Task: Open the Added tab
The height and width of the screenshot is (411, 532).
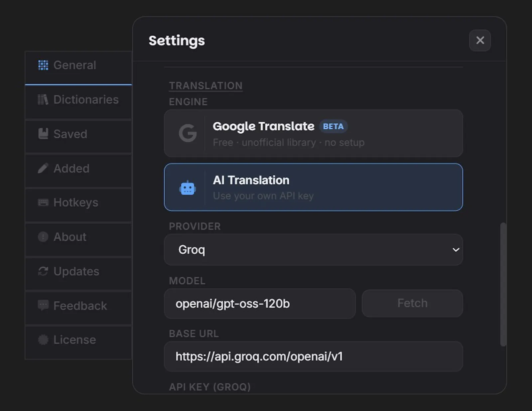Action: [x=78, y=171]
